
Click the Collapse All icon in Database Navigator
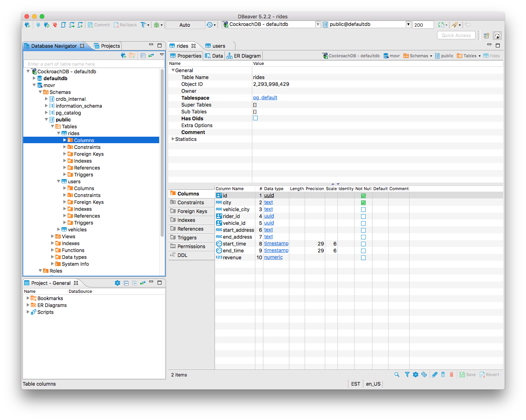pyautogui.click(x=142, y=55)
